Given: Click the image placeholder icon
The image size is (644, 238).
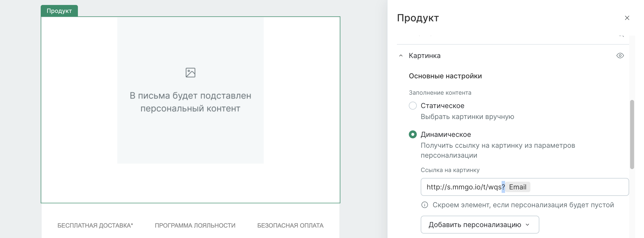Looking at the screenshot, I should point(190,73).
